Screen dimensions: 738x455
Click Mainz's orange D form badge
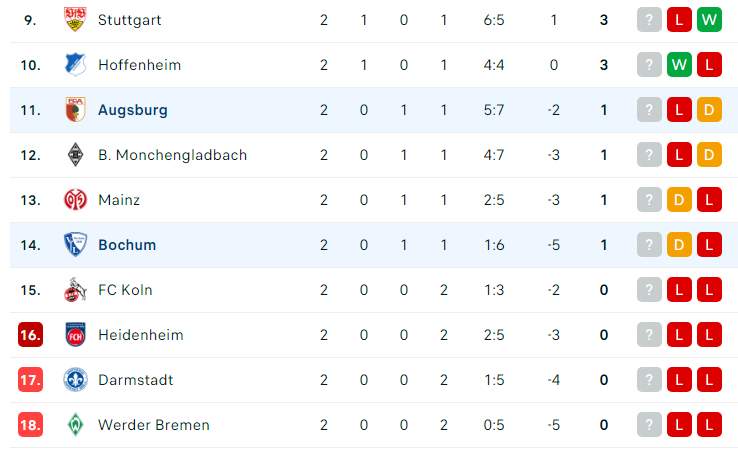point(679,200)
